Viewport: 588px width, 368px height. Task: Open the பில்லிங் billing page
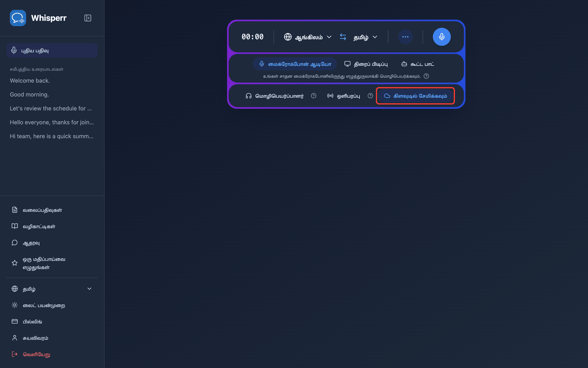point(52,322)
